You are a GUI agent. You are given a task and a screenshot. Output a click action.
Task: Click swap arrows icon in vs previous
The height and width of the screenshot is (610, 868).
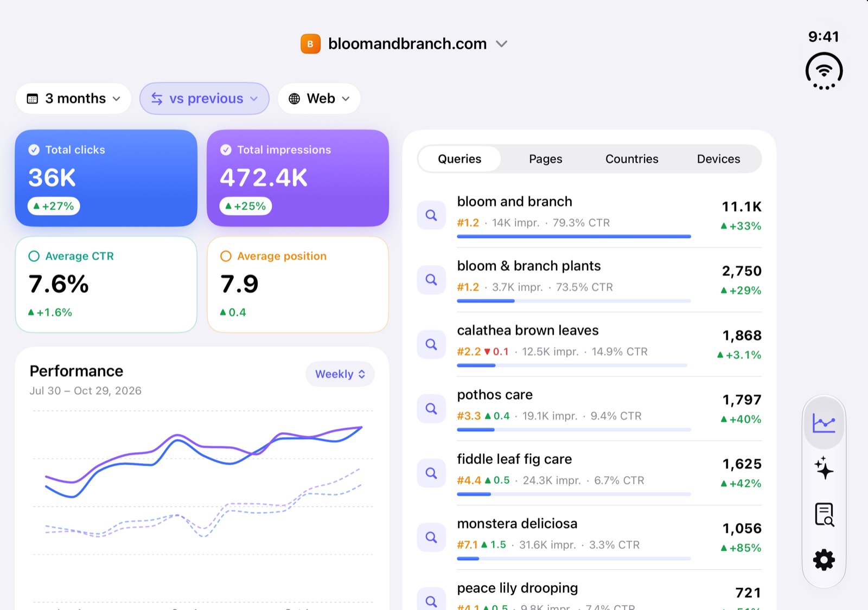pos(157,99)
